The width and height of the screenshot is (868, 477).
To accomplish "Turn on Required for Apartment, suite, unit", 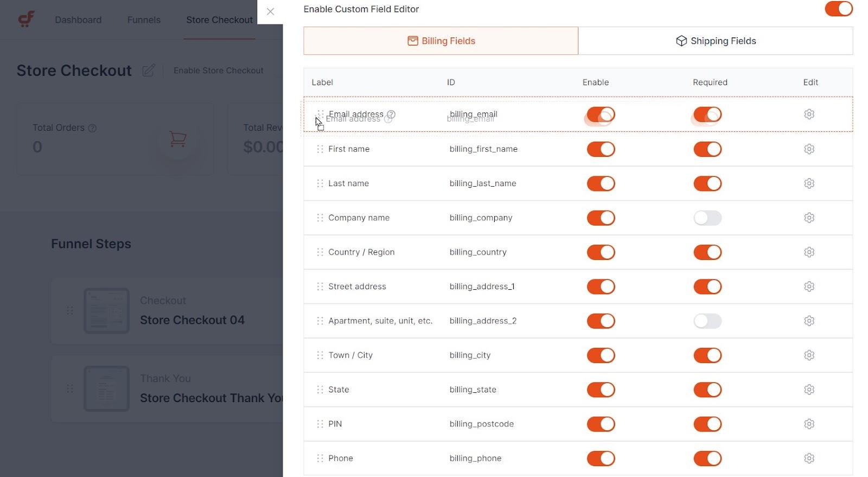I will pyautogui.click(x=707, y=321).
